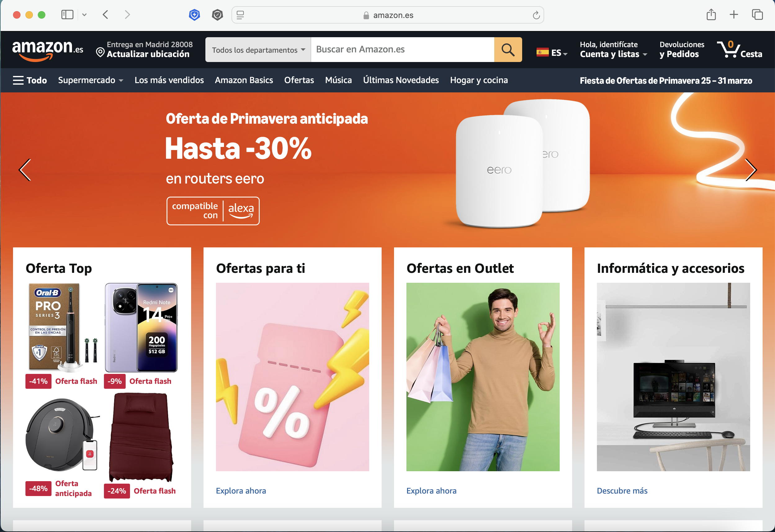Go to Los más vendidos
775x532 pixels.
click(x=169, y=80)
